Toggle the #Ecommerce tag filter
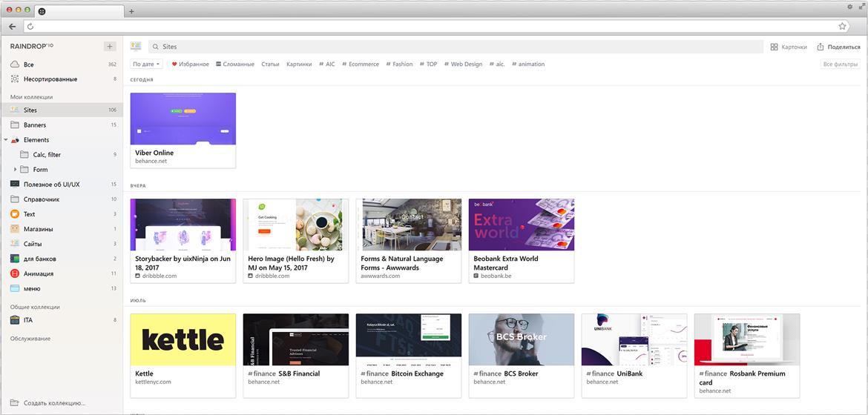 pyautogui.click(x=361, y=64)
